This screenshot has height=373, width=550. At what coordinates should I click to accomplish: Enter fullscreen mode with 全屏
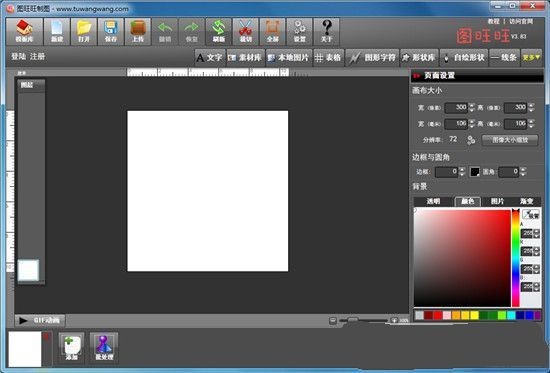coord(273,32)
